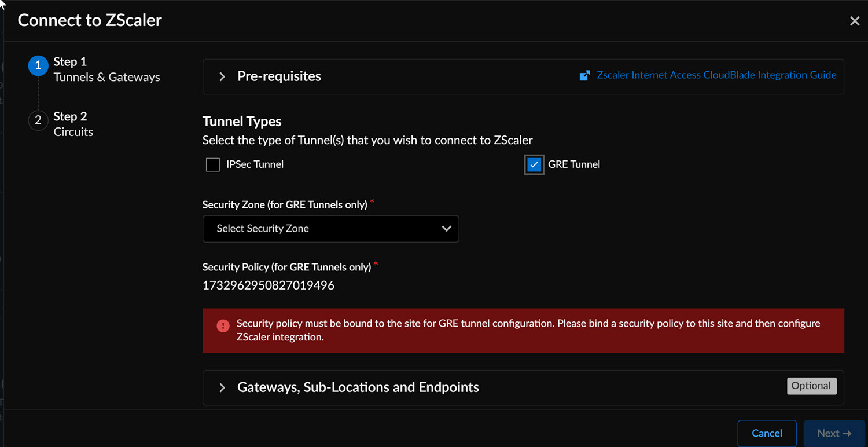This screenshot has height=447, width=868.
Task: Click the Optional badge on the Gateways section
Action: pyautogui.click(x=811, y=386)
